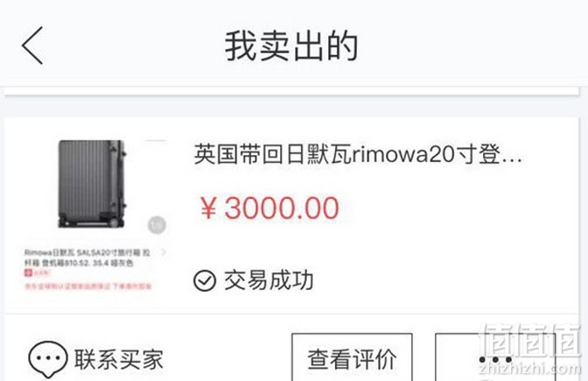The width and height of the screenshot is (588, 381).
Task: Tap the gray image counter badge on thumbnail
Action: click(157, 225)
